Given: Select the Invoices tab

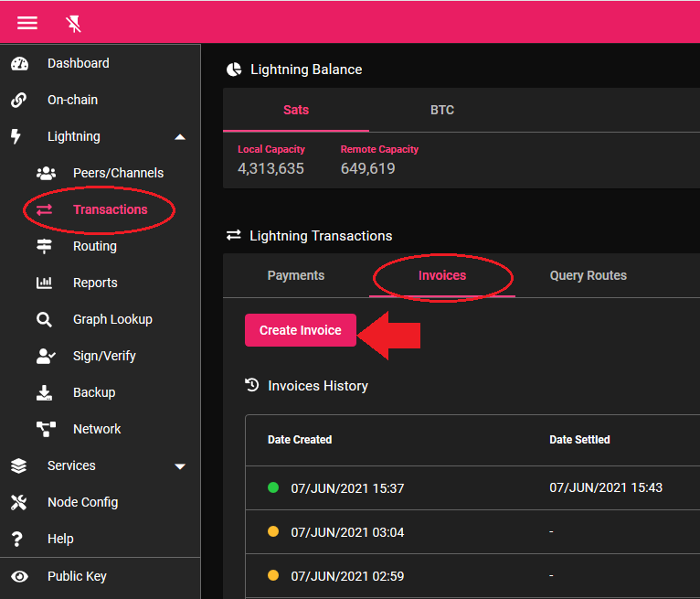Looking at the screenshot, I should click(442, 275).
